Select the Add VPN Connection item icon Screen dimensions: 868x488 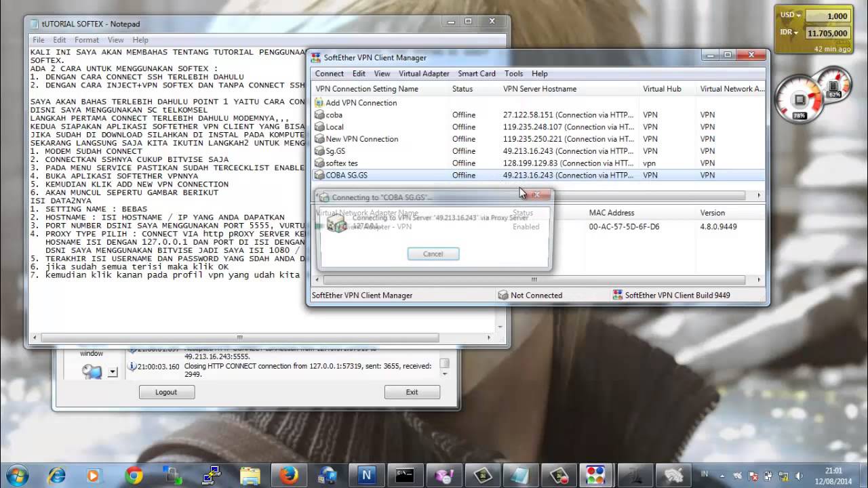point(319,103)
